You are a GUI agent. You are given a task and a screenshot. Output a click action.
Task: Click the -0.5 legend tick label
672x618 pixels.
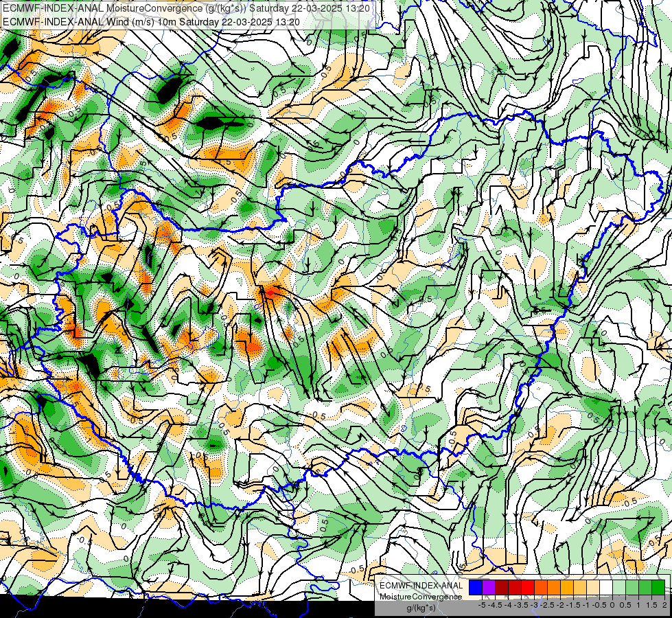click(599, 605)
